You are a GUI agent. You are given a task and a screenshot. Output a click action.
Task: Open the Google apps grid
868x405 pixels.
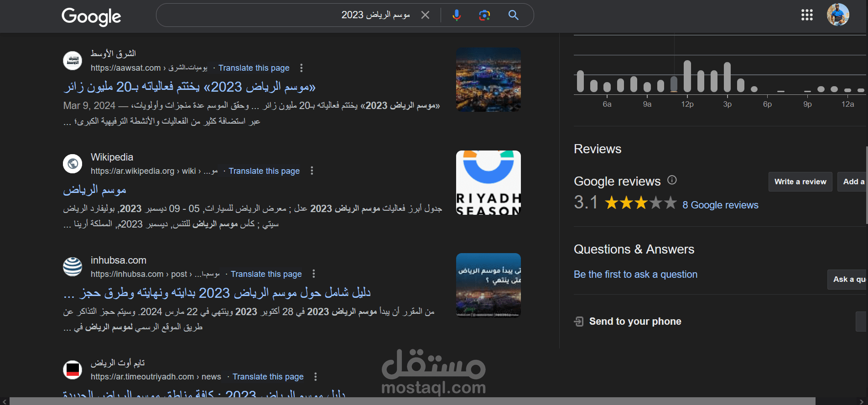pyautogui.click(x=807, y=15)
